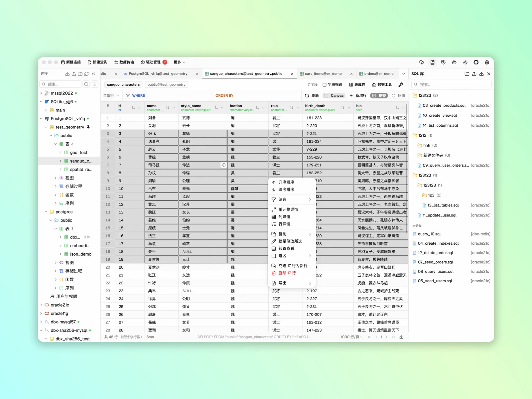Viewport: 532px width, 399px height.
Task: Open the 1000 行/页 page size dropdown
Action: [x=351, y=337]
